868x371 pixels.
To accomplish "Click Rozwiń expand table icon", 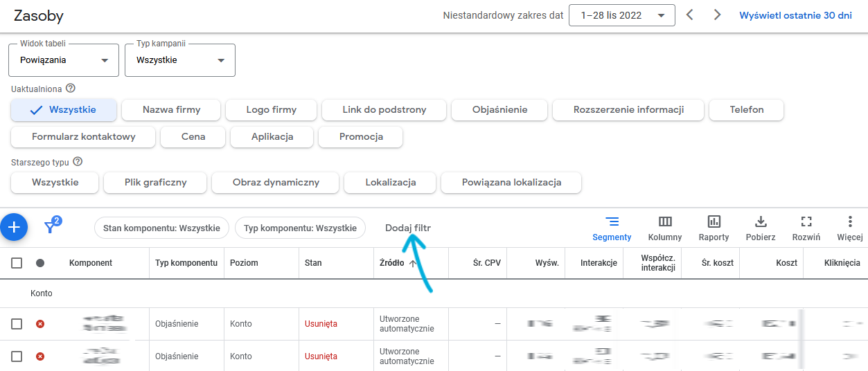I will 806,228.
